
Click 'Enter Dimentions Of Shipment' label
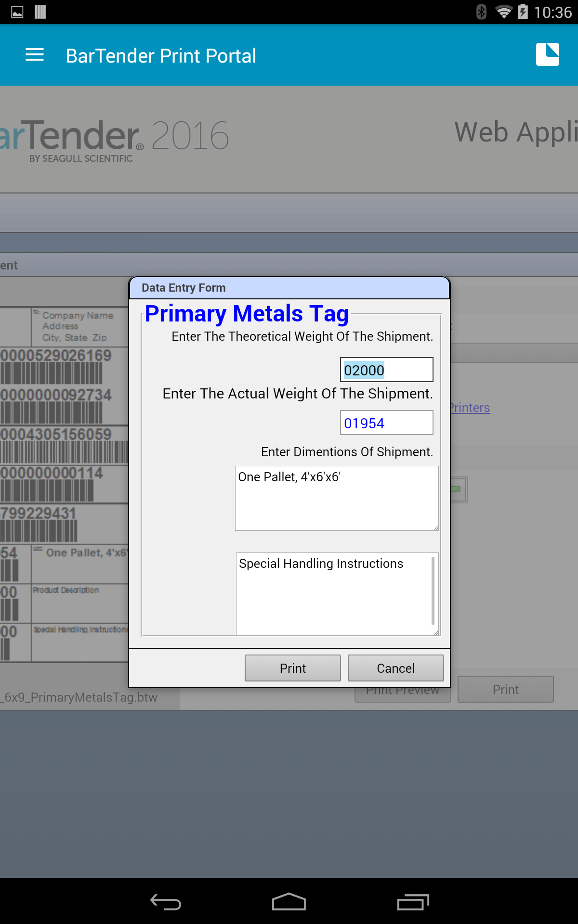pos(347,452)
